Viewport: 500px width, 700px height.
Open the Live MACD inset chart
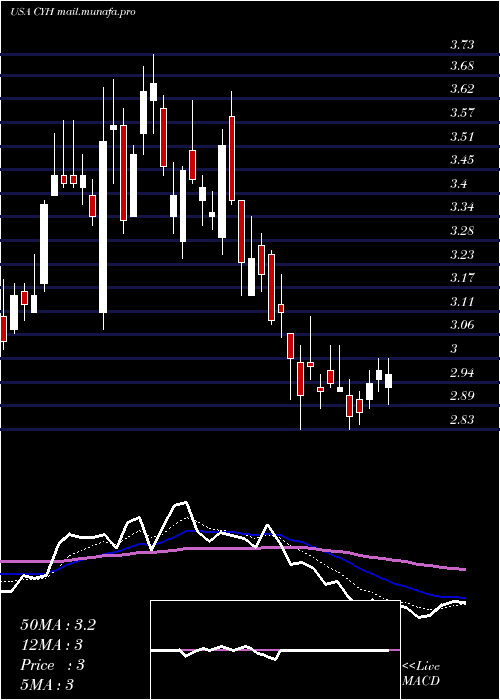(275, 650)
